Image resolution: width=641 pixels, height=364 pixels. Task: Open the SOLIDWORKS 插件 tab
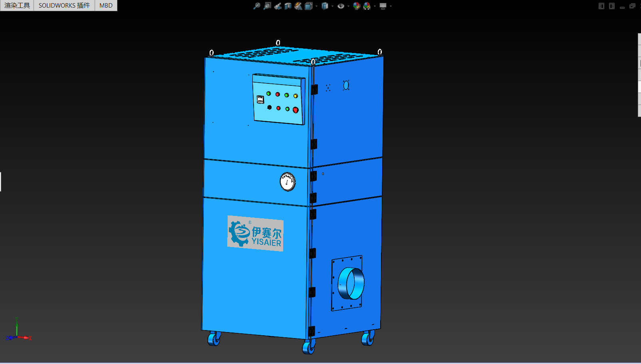(x=64, y=6)
